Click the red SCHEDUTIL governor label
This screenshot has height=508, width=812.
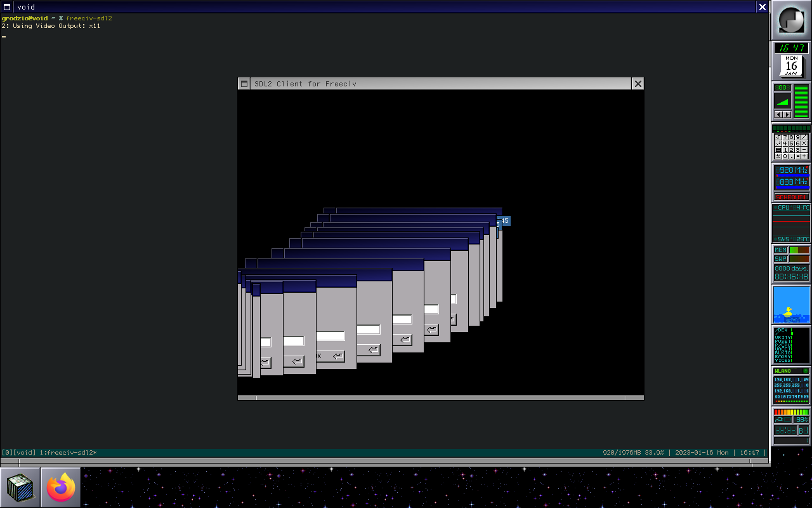(791, 197)
